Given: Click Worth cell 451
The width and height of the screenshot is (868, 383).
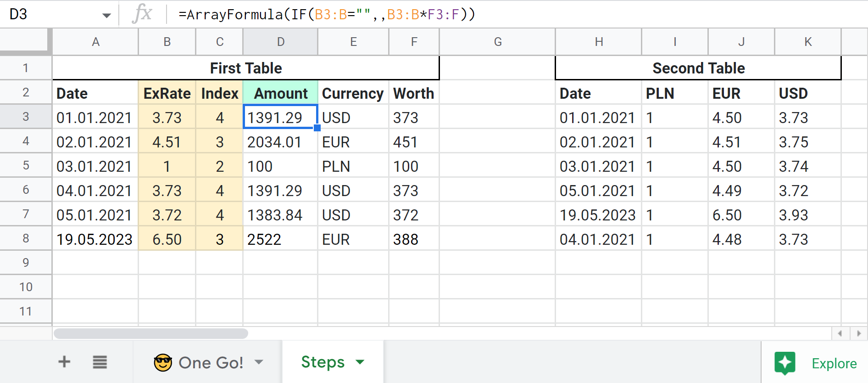Looking at the screenshot, I should (414, 142).
